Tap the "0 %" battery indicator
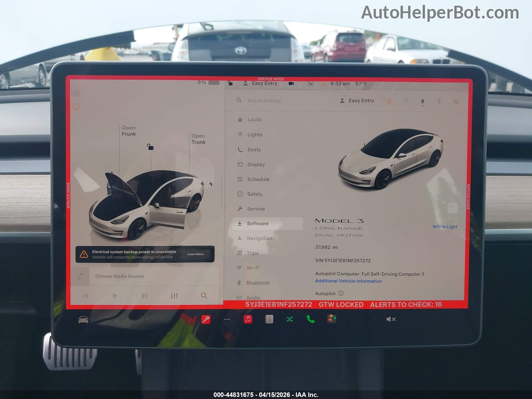This screenshot has height=399, width=532. point(208,82)
